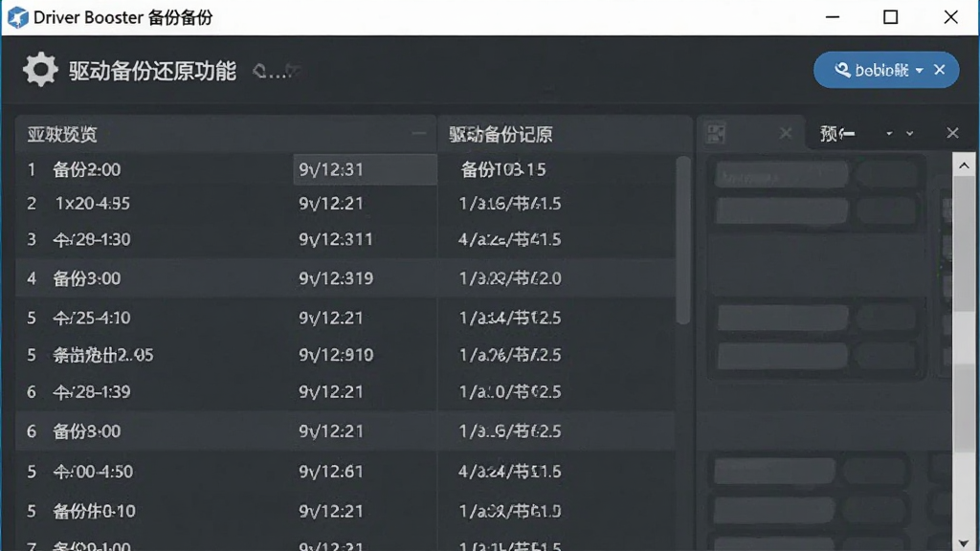Click the highlighted 9v/12:31 cell
980x551 pixels.
click(365, 169)
